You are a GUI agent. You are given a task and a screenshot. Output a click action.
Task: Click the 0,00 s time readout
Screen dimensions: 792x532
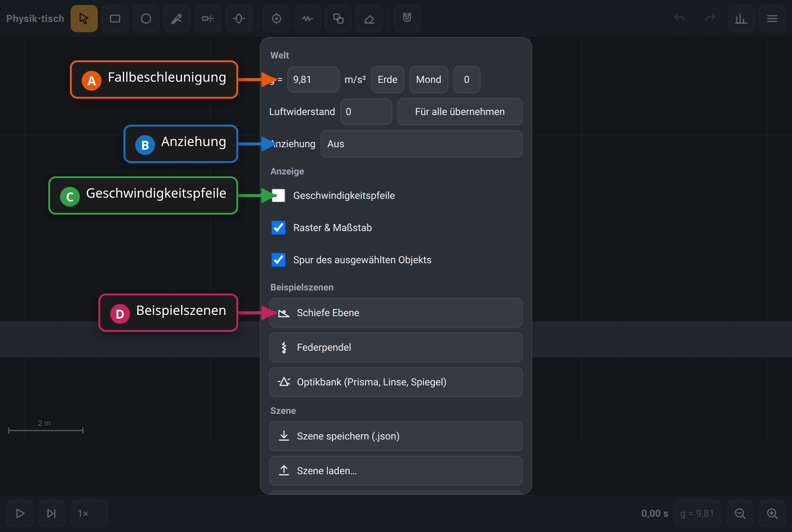655,513
